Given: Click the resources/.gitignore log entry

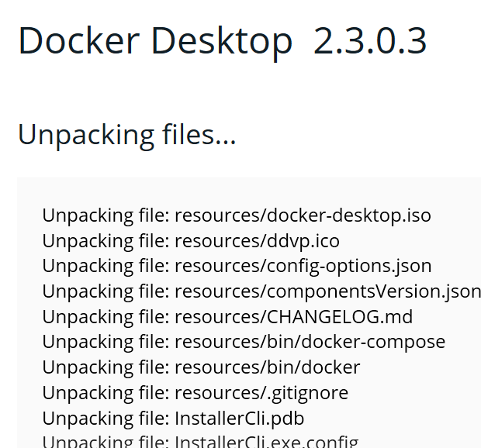Looking at the screenshot, I should click(x=195, y=393).
